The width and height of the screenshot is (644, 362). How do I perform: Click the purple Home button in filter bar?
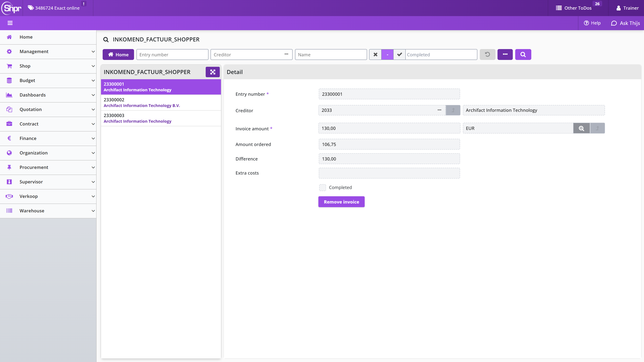118,55
